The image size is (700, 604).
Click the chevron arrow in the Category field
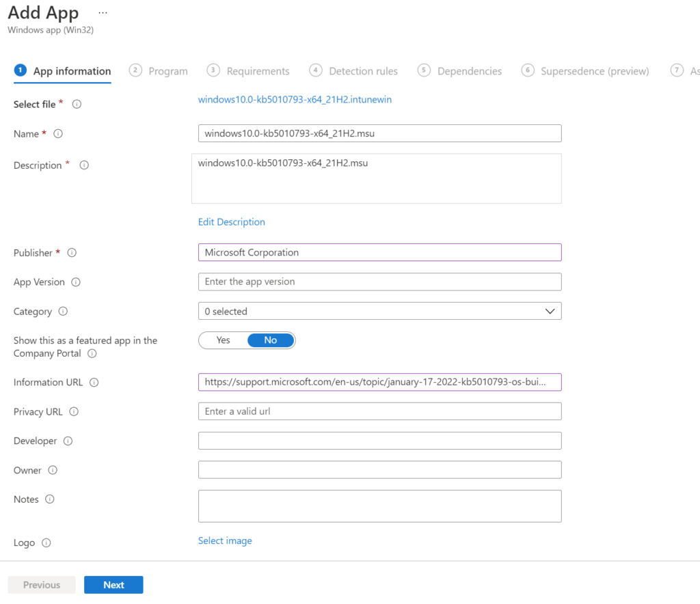click(x=550, y=312)
